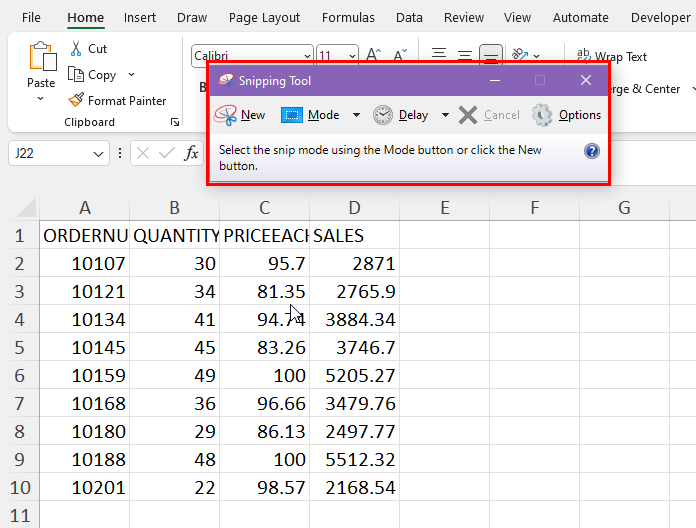Click cell with value 83.26
The width and height of the screenshot is (696, 528).
point(265,347)
